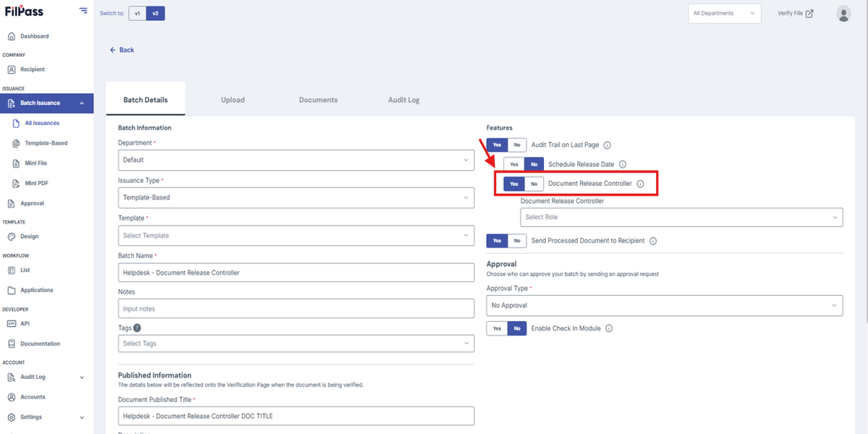The height and width of the screenshot is (434, 868).
Task: Expand Settings sidebar chevron
Action: 82,417
